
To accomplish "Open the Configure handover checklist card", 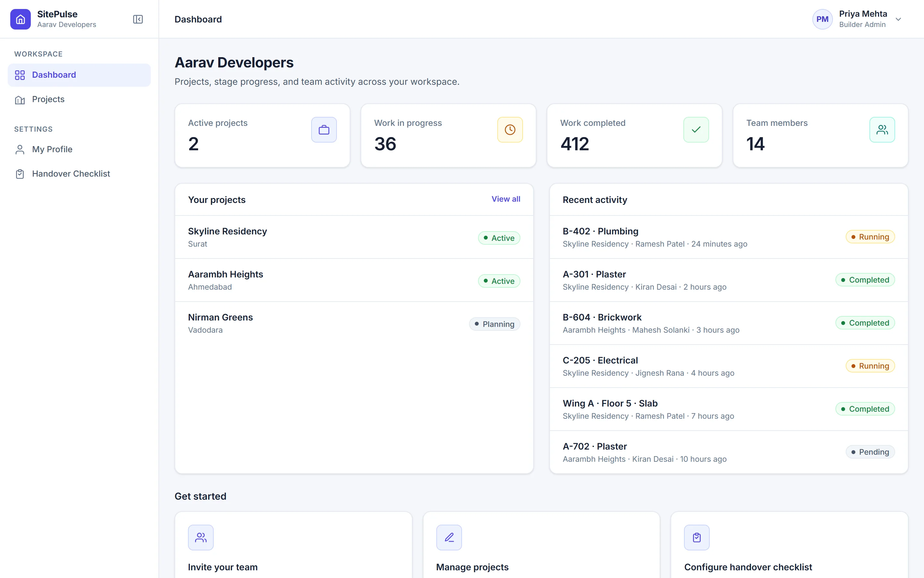I will (789, 545).
